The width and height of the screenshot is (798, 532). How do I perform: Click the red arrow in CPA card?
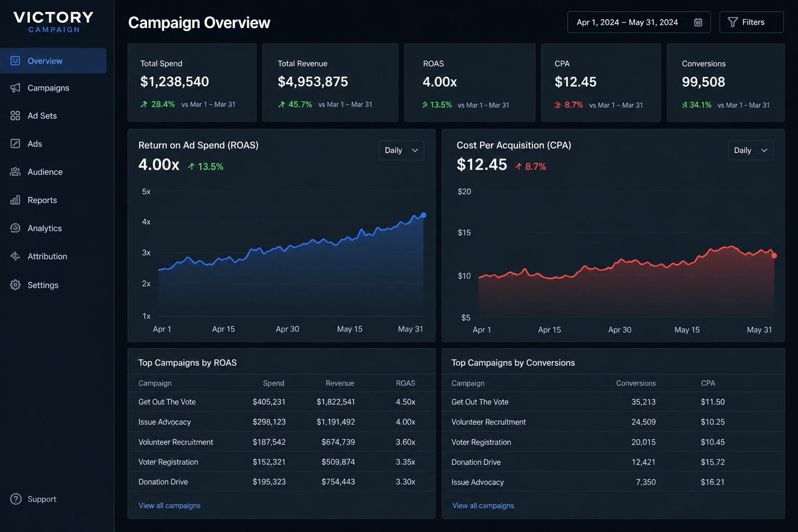558,105
